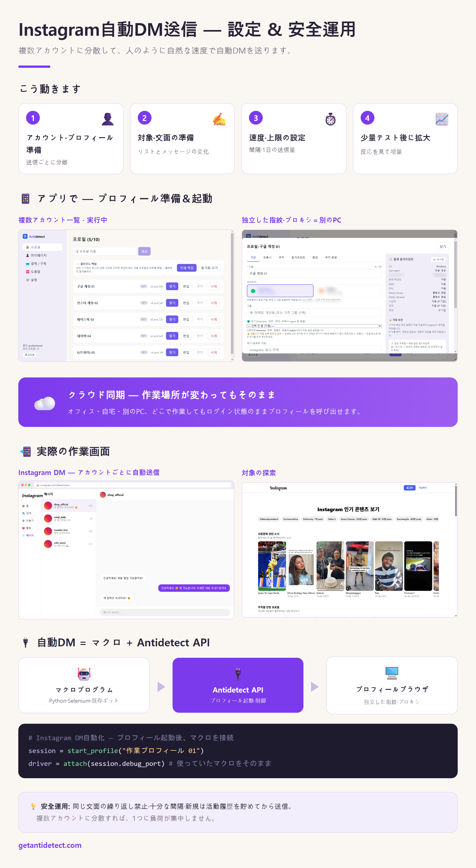Click the Fathersdayweekend topic chip

tap(269, 519)
